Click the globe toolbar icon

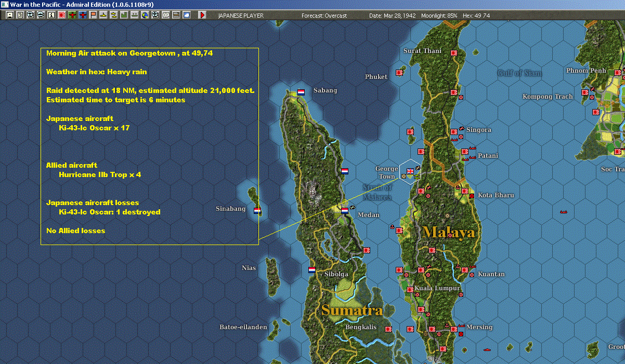point(145,15)
